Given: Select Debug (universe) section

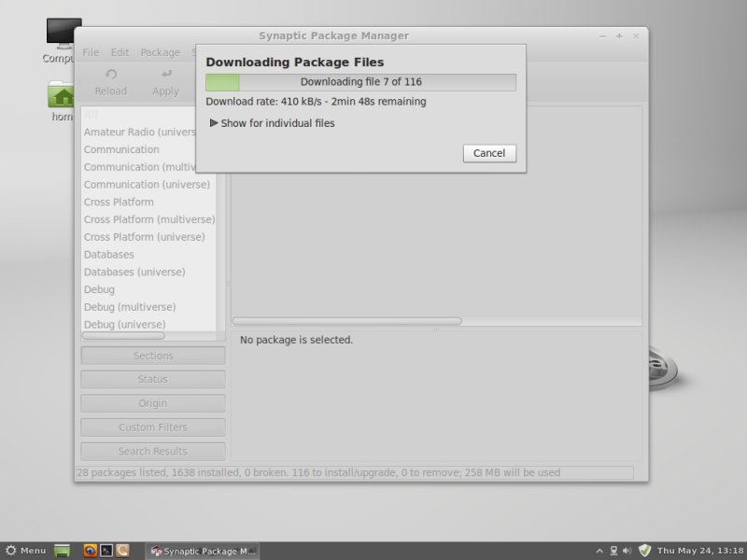Looking at the screenshot, I should (x=148, y=324).
